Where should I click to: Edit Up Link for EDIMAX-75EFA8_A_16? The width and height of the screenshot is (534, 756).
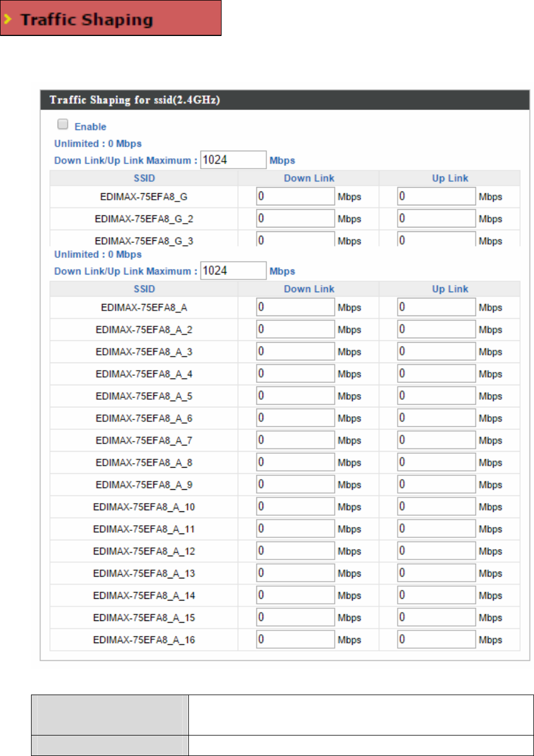[x=437, y=639]
